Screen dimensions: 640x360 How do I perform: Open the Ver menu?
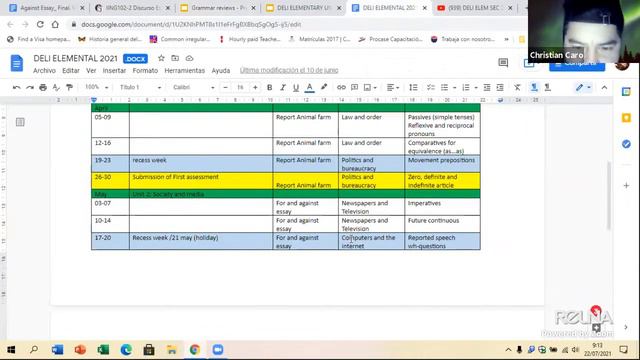coord(91,71)
